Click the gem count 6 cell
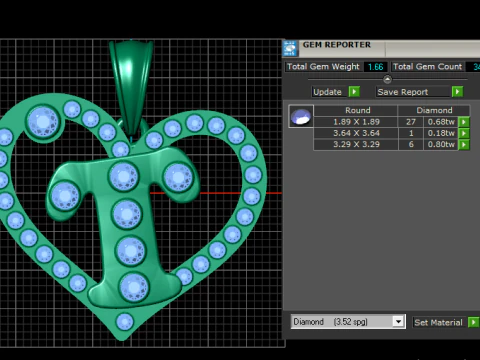 pyautogui.click(x=411, y=145)
